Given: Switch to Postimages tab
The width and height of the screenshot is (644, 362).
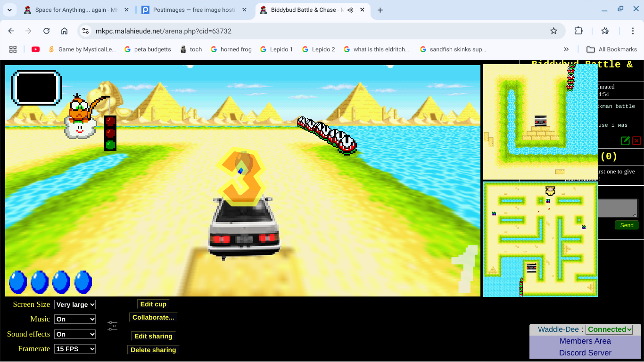Looking at the screenshot, I should (x=195, y=10).
